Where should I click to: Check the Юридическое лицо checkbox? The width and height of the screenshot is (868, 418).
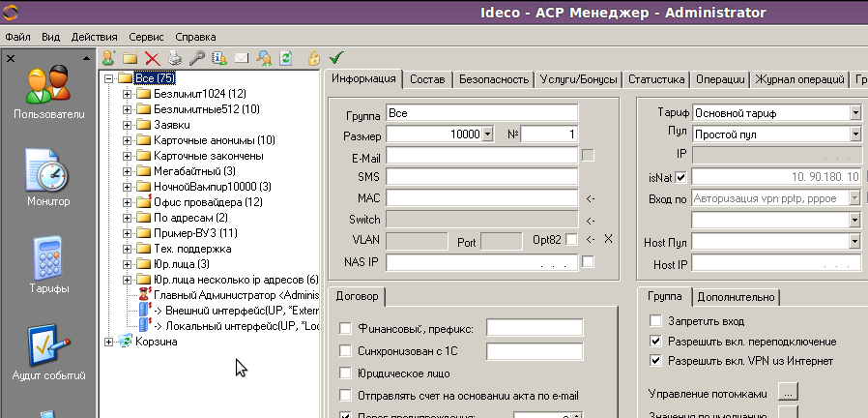[346, 373]
